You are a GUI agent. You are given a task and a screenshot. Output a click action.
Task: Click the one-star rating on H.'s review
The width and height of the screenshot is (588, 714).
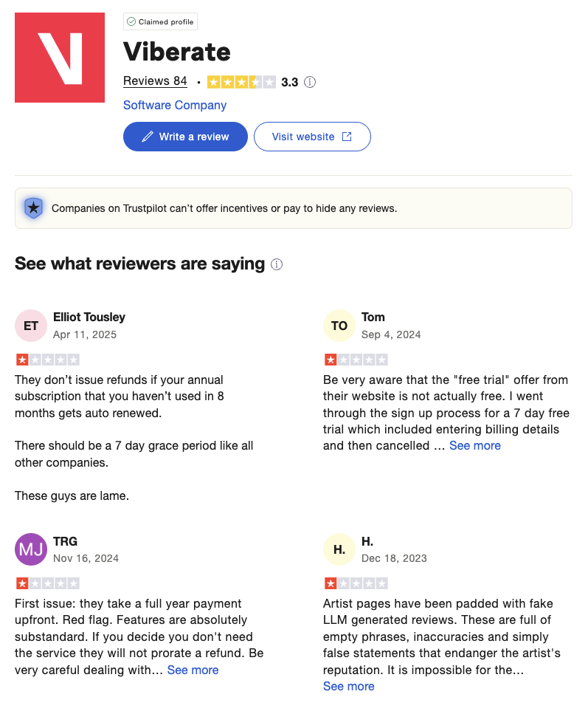tap(356, 584)
